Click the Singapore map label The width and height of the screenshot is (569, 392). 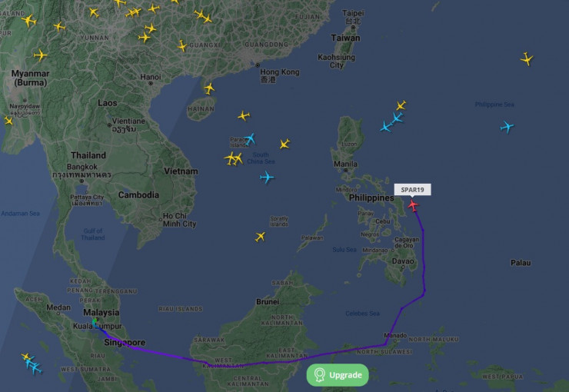pyautogui.click(x=125, y=342)
